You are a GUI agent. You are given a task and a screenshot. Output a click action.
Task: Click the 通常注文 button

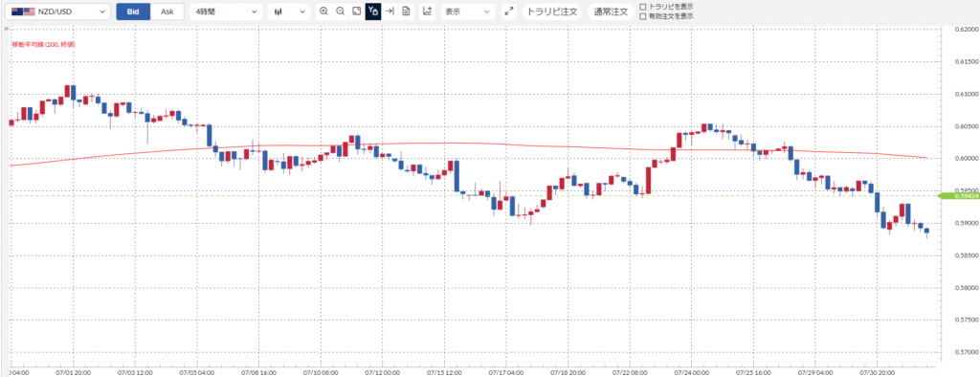611,11
